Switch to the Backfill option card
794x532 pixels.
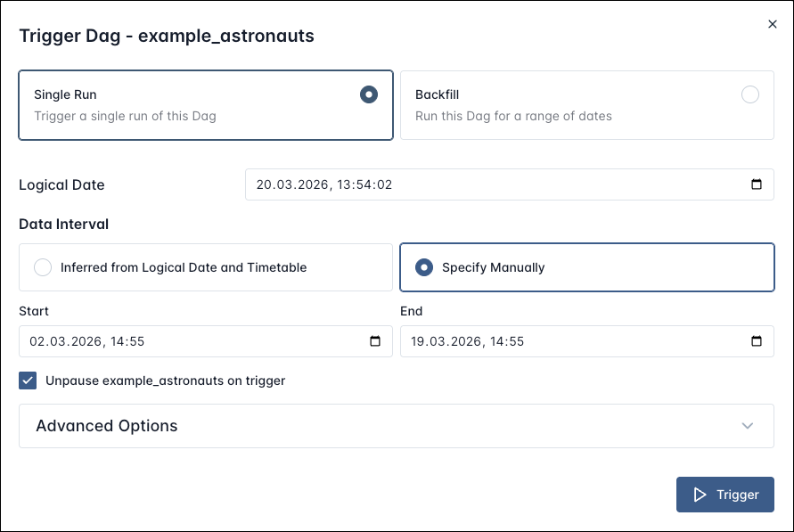pos(586,104)
